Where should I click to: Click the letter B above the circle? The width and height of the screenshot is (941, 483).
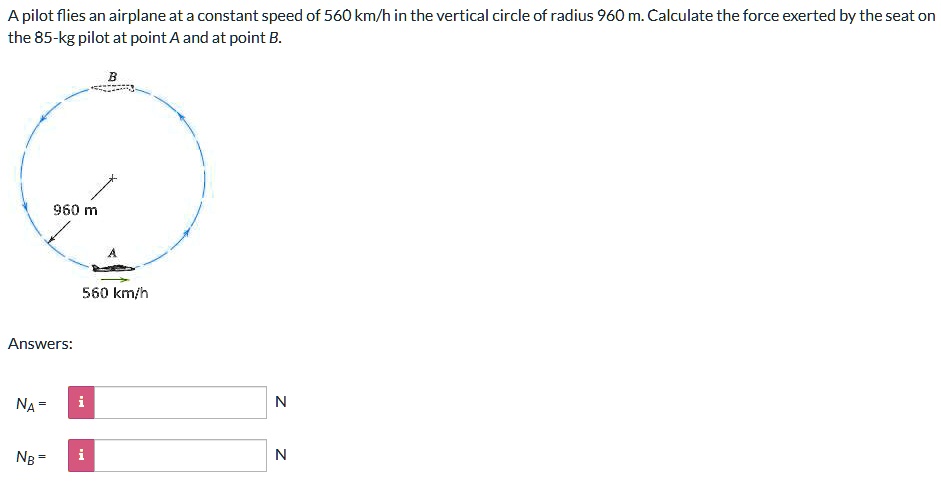click(112, 76)
